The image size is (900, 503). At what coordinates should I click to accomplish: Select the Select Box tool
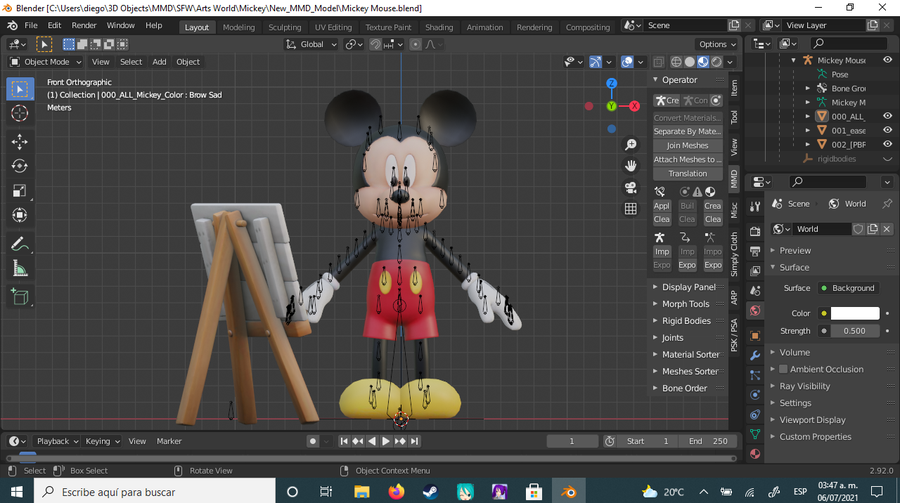coord(20,89)
